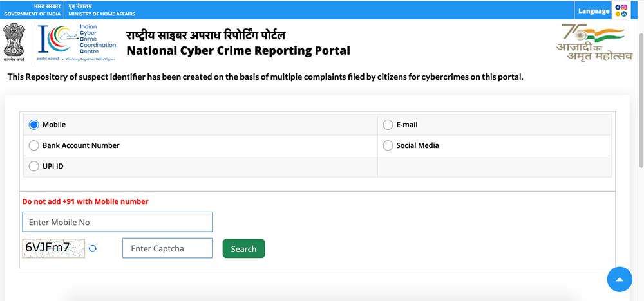The image size is (644, 301).
Task: Select the Bank Account Number radio button
Action: click(33, 145)
